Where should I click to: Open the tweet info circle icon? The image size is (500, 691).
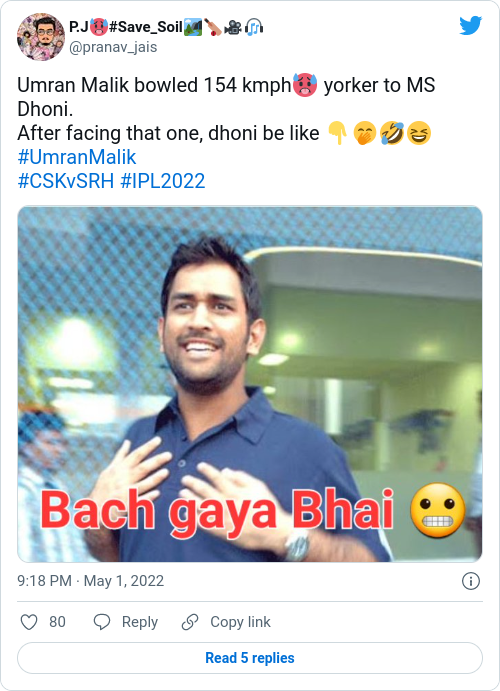click(x=470, y=581)
